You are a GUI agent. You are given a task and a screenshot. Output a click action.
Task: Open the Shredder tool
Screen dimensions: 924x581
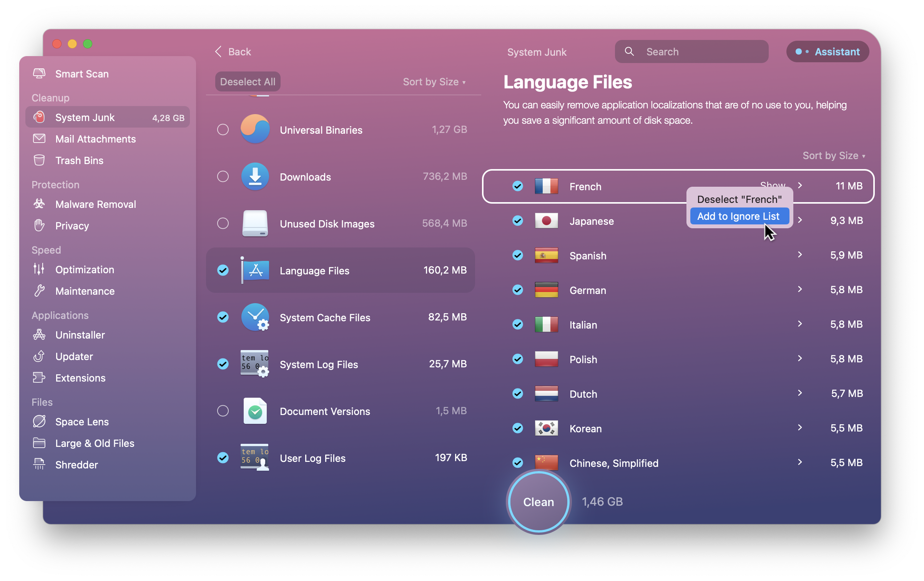[76, 465]
